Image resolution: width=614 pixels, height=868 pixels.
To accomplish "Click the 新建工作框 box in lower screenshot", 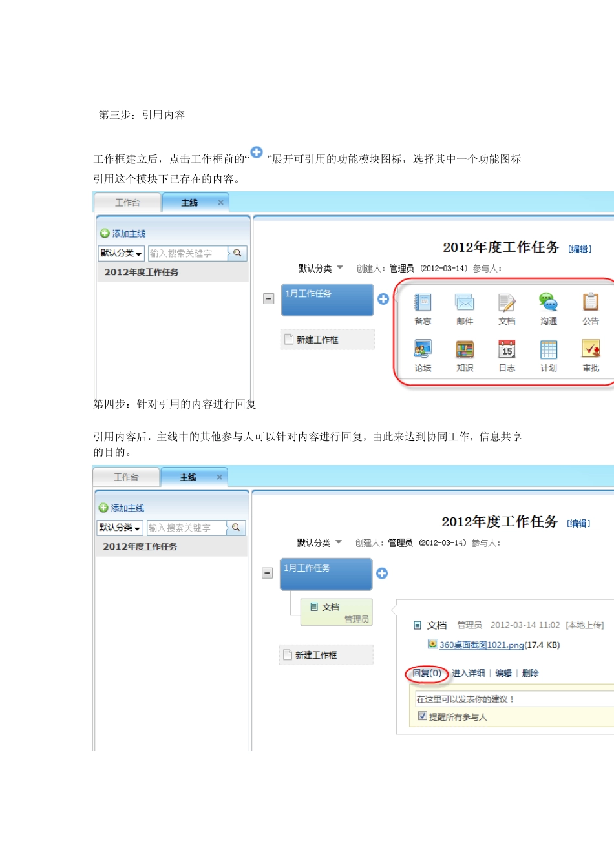I will (x=326, y=655).
